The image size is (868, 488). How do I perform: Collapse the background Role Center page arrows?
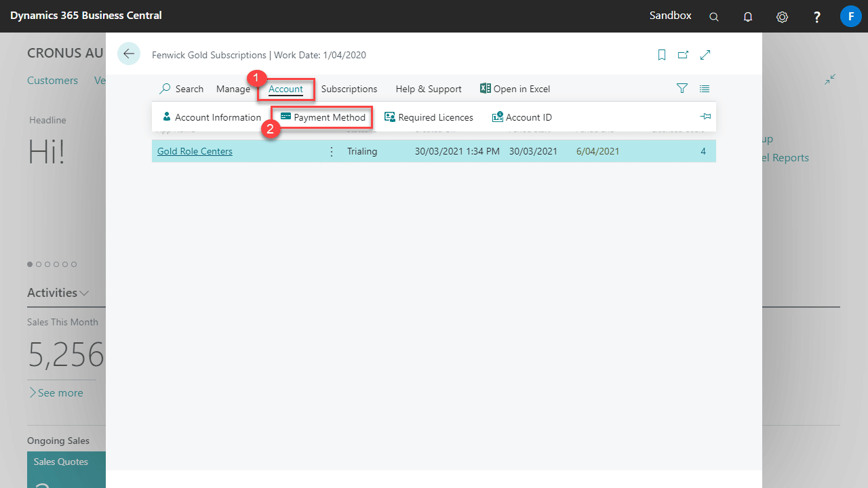[x=830, y=80]
